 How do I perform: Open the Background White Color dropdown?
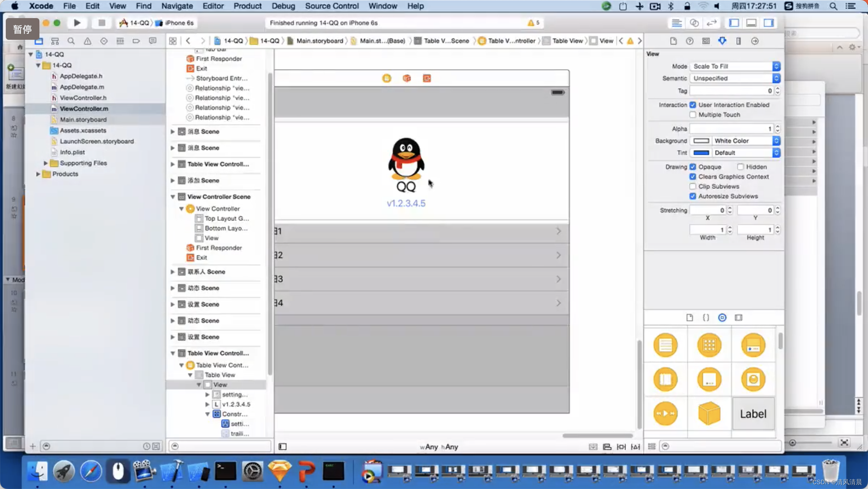tap(746, 141)
